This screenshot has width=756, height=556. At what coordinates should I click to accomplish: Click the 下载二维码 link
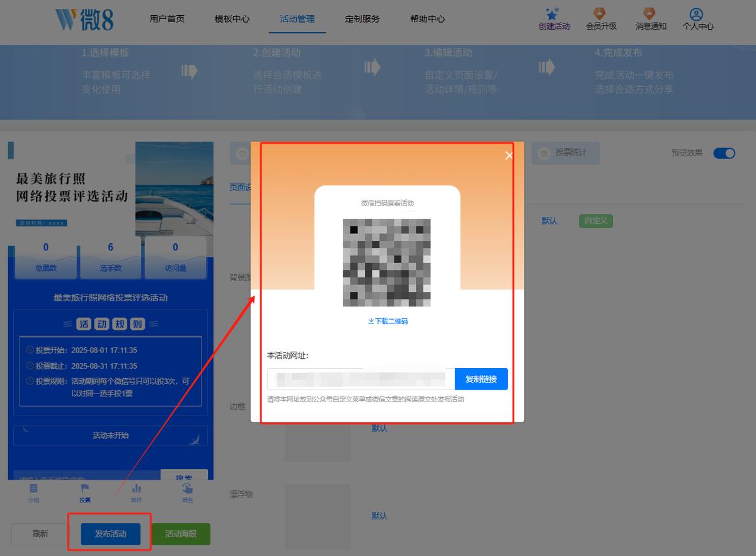(387, 321)
